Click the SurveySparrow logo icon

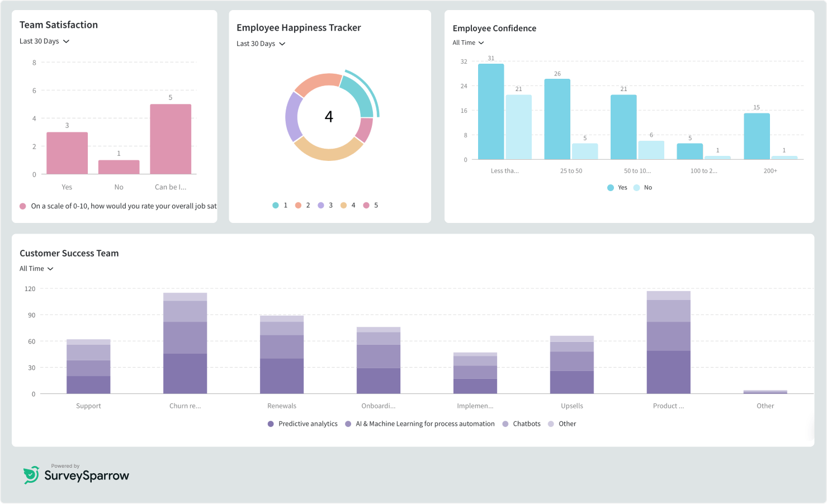point(31,474)
